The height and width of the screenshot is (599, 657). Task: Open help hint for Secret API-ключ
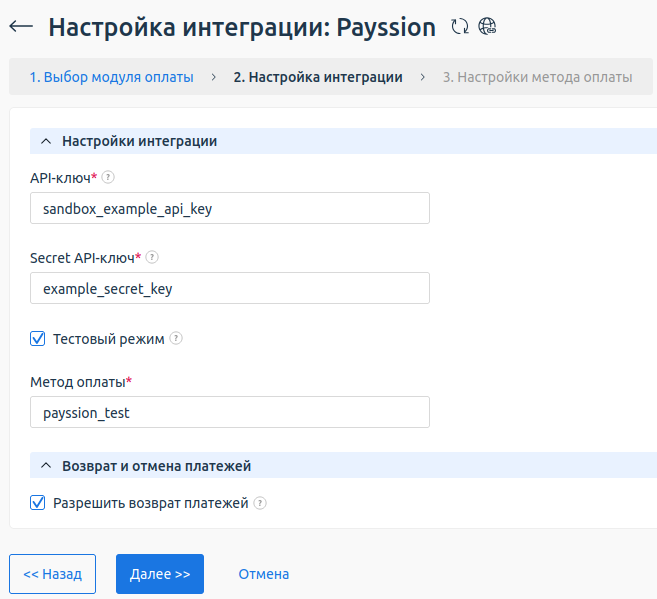coord(152,257)
